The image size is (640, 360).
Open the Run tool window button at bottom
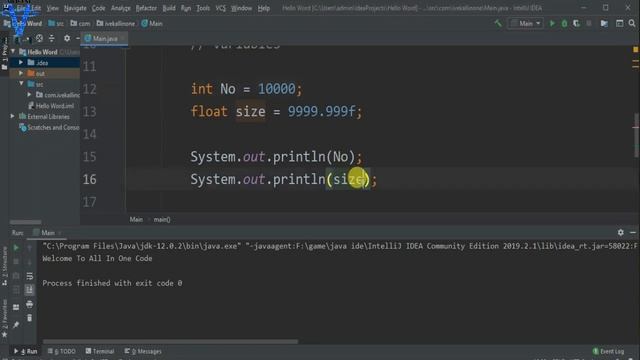26,351
